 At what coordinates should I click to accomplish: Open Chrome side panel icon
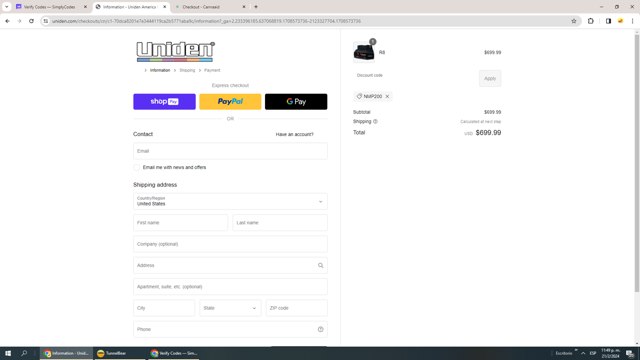608,21
